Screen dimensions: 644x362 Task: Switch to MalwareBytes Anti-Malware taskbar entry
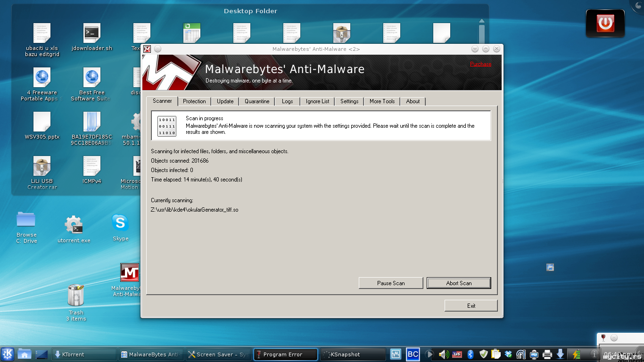point(150,354)
